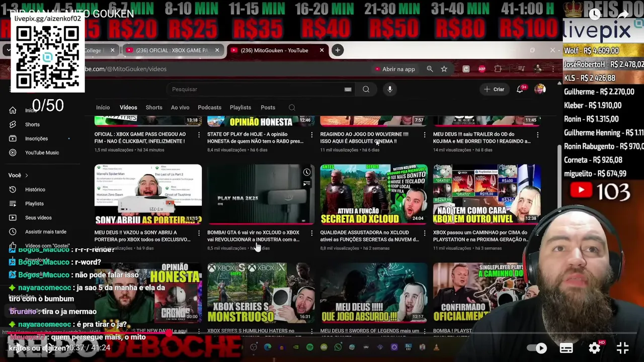Expand the Você section chevron
Screen dimensions: 644x362
click(x=27, y=175)
